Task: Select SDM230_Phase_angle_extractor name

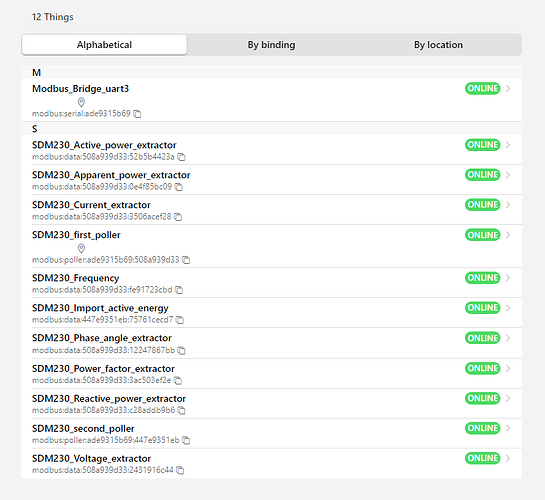Action: (x=102, y=338)
